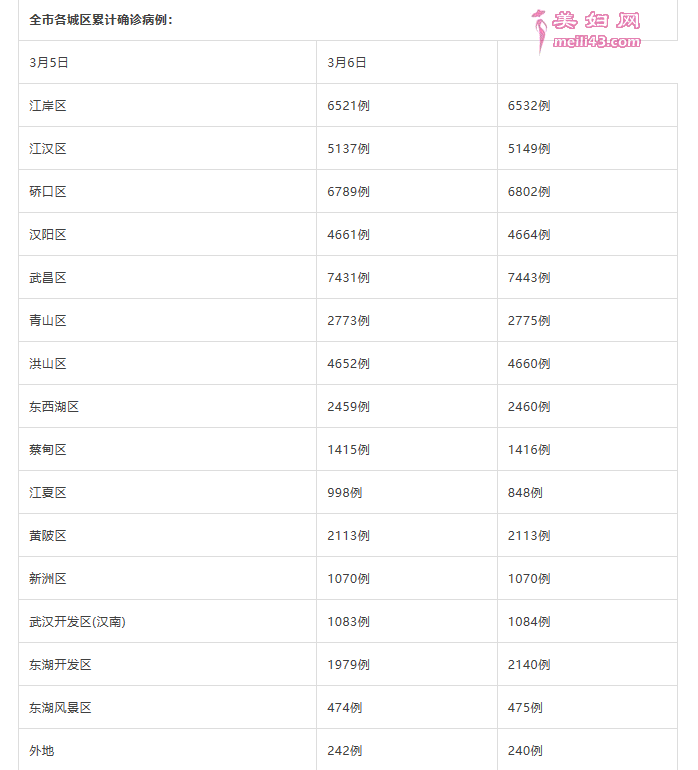The height and width of the screenshot is (770, 698).
Task: Click the 2140例 value for 东湖开发区
Action: coord(529,664)
